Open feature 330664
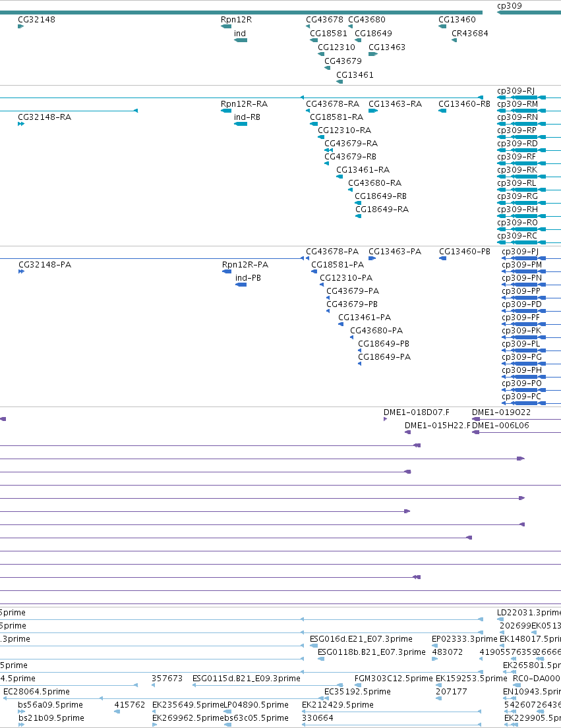Viewport: 561px width, 728px height. 318,718
